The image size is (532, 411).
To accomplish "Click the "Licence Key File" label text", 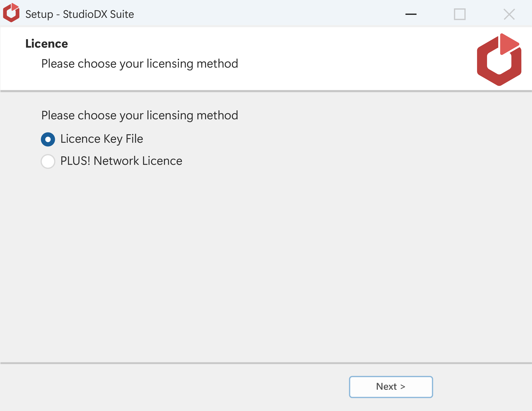I will pyautogui.click(x=102, y=139).
